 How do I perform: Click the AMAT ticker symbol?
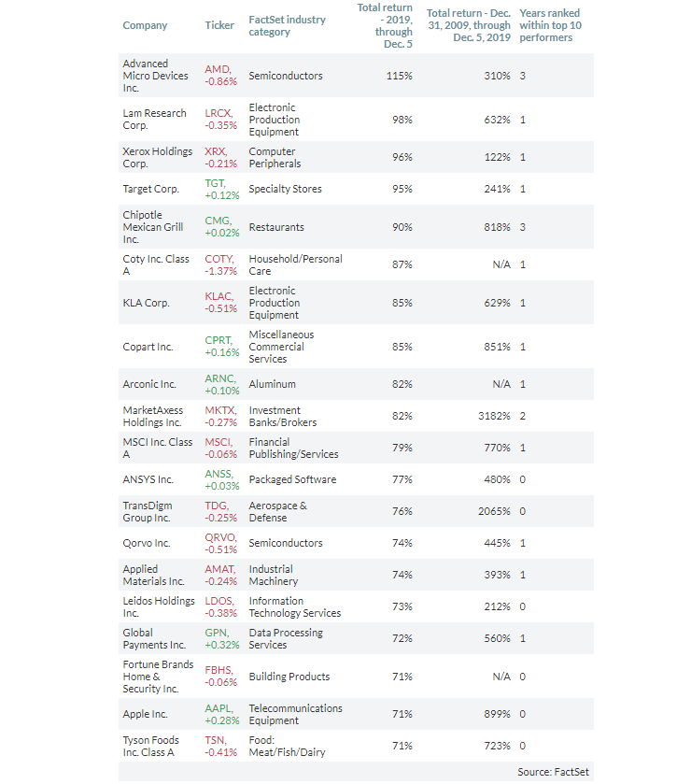219,569
